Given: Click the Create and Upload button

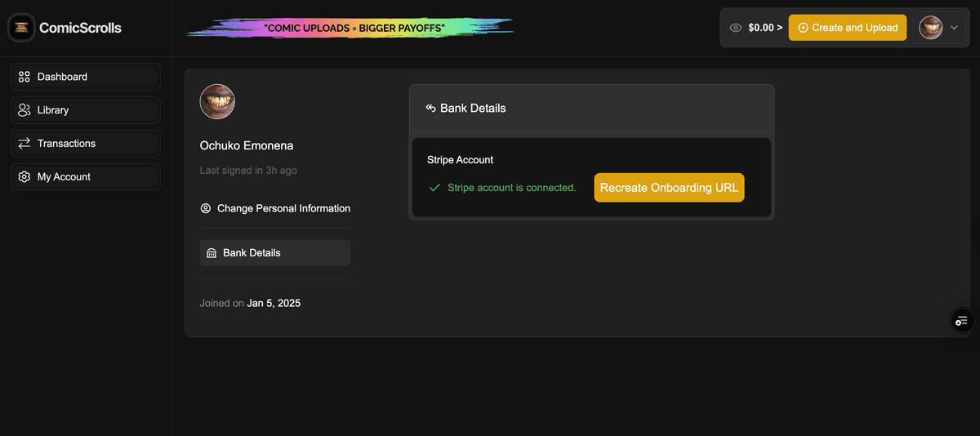Looking at the screenshot, I should (x=848, y=28).
